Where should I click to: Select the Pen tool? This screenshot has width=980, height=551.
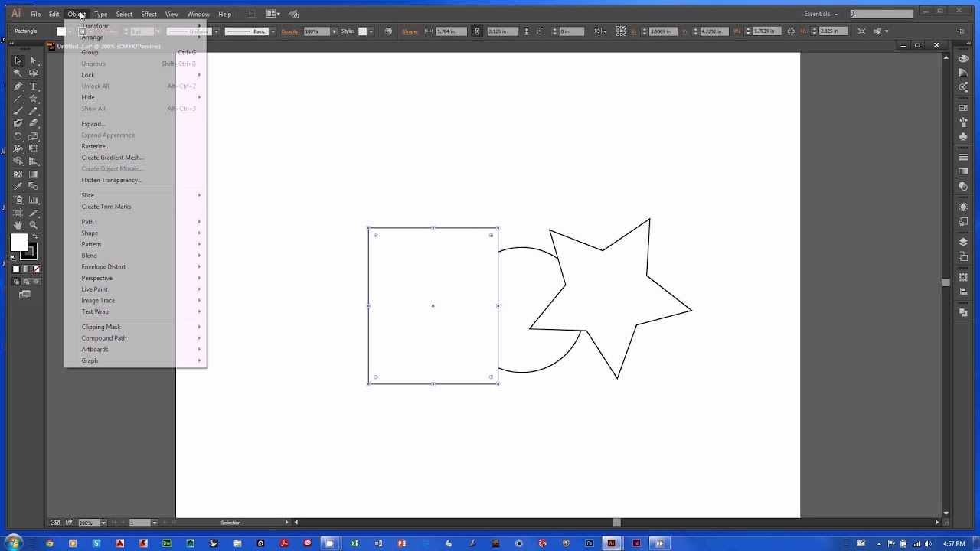click(x=18, y=86)
